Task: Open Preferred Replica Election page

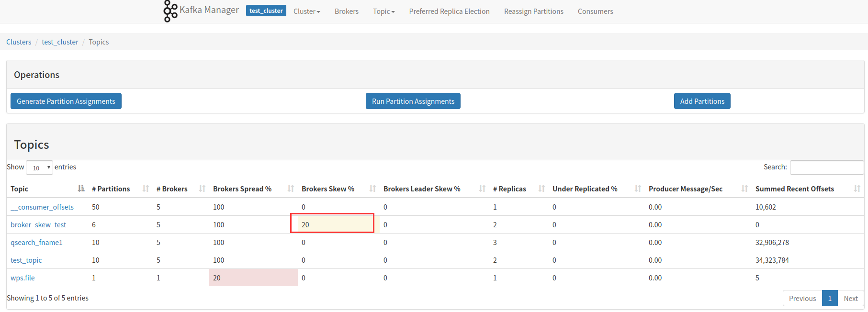Action: 450,11
